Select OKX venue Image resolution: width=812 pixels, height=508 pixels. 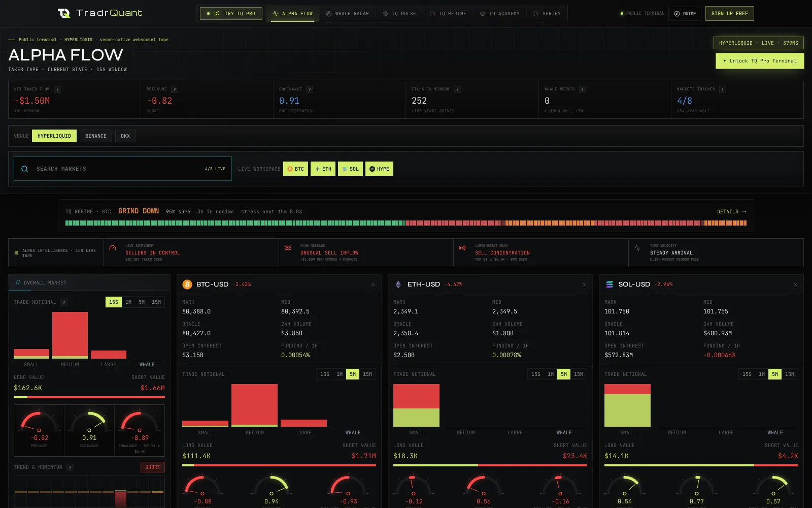tap(125, 136)
